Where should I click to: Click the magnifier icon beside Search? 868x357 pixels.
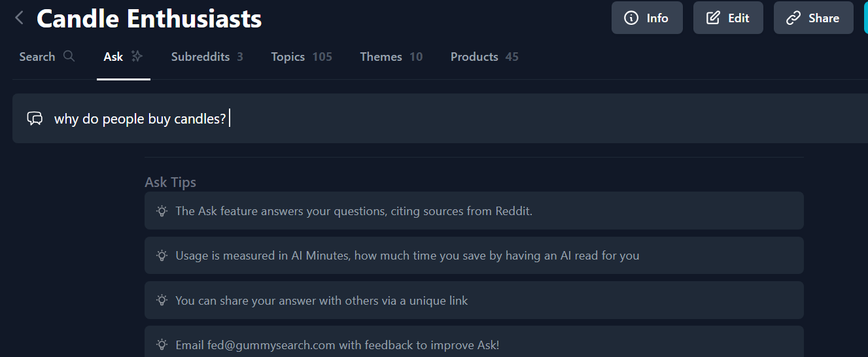69,56
